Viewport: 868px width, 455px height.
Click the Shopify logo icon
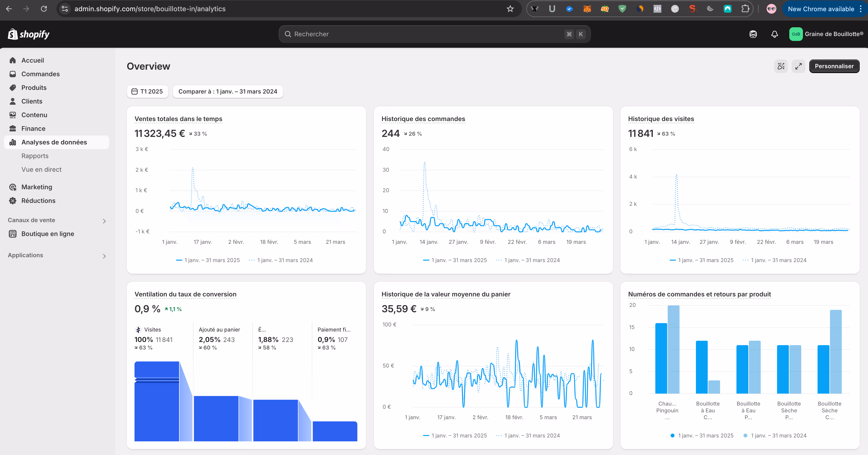pyautogui.click(x=13, y=34)
